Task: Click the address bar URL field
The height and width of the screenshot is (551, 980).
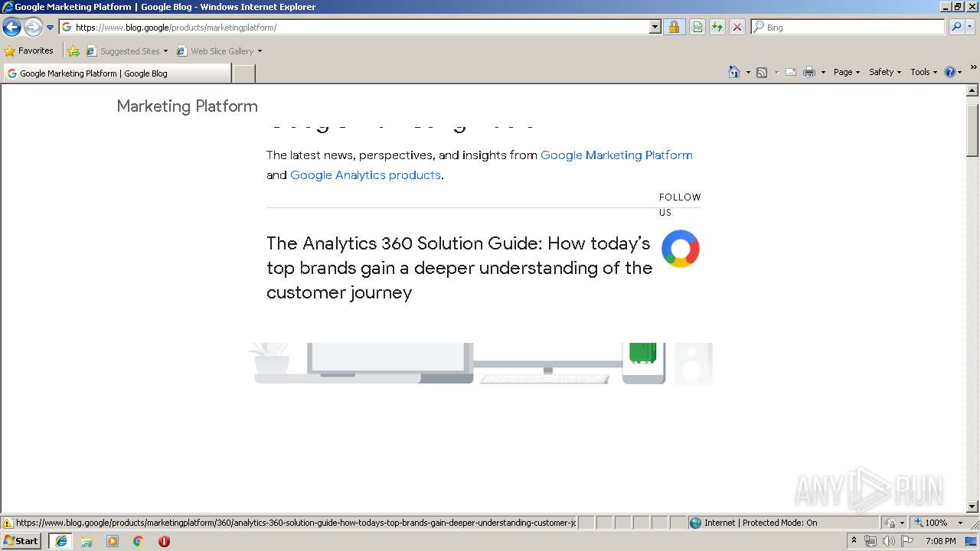Action: click(x=354, y=27)
